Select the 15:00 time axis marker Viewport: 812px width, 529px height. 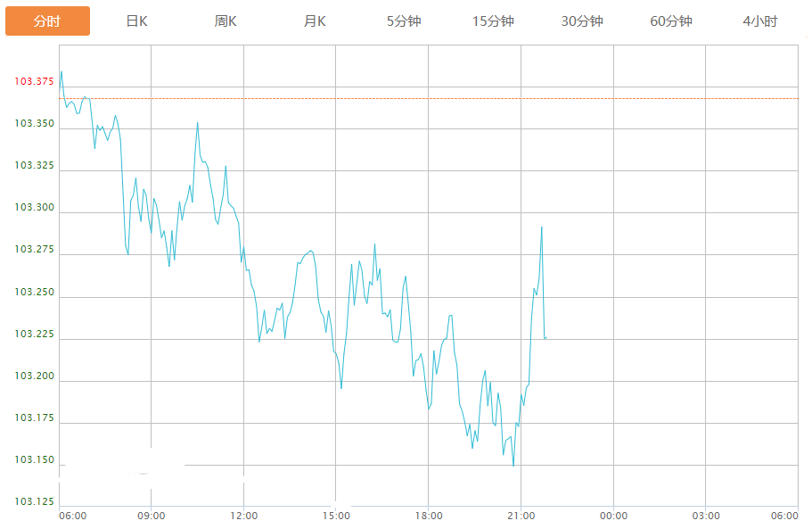point(336,516)
